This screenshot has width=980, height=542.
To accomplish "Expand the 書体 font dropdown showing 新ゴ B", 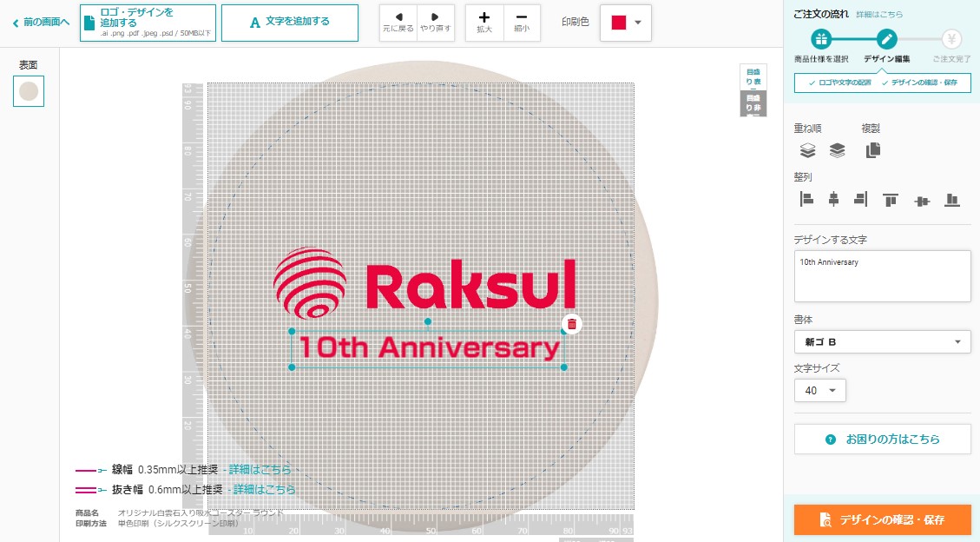I will coord(882,341).
